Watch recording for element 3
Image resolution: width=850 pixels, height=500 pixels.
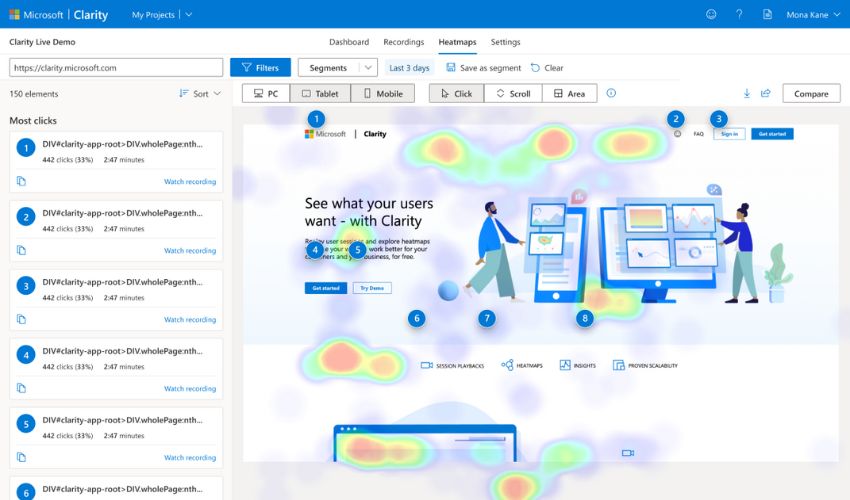point(190,319)
